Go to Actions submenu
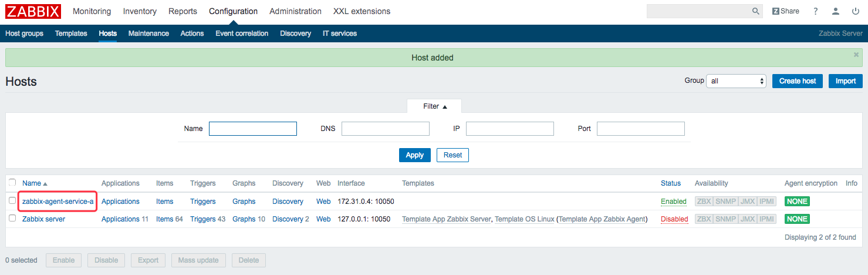Screen dimensions: 868x275 [x=192, y=33]
